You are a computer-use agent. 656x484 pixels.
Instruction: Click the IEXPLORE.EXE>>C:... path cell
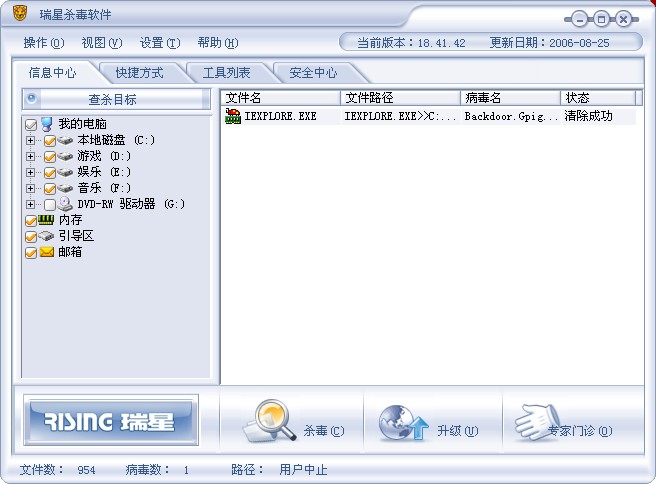pyautogui.click(x=400, y=116)
